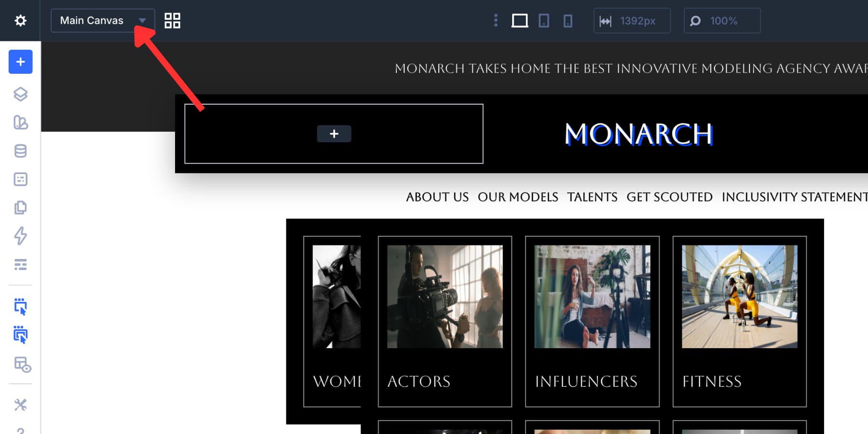Select the Fitness card image
The height and width of the screenshot is (434, 868).
740,297
